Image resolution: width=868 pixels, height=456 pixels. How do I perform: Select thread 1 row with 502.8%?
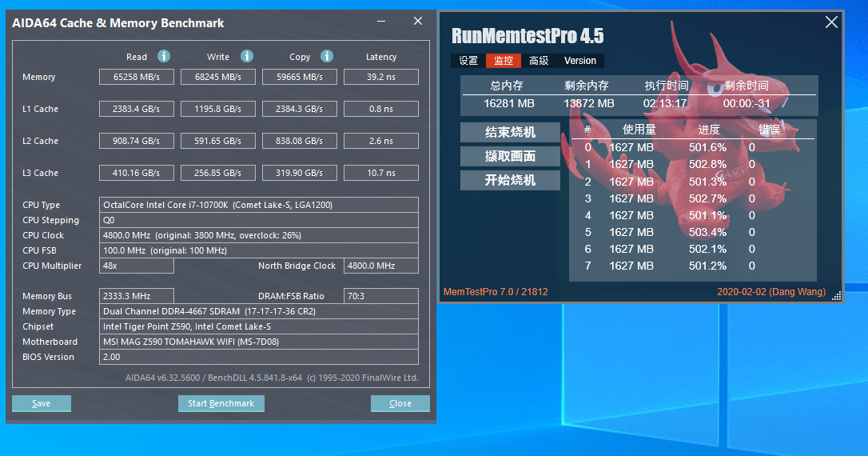pyautogui.click(x=692, y=165)
